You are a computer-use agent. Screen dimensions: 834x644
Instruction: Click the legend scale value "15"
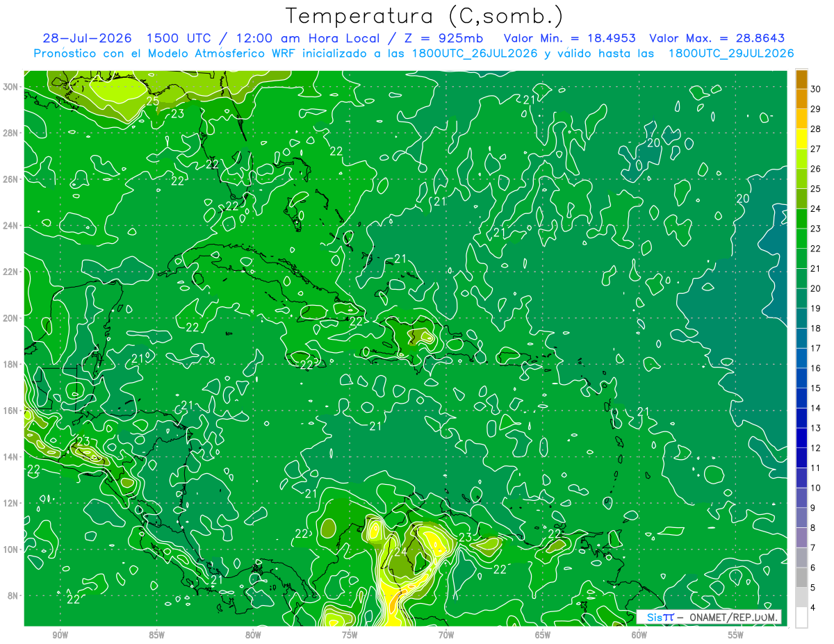[815, 388]
